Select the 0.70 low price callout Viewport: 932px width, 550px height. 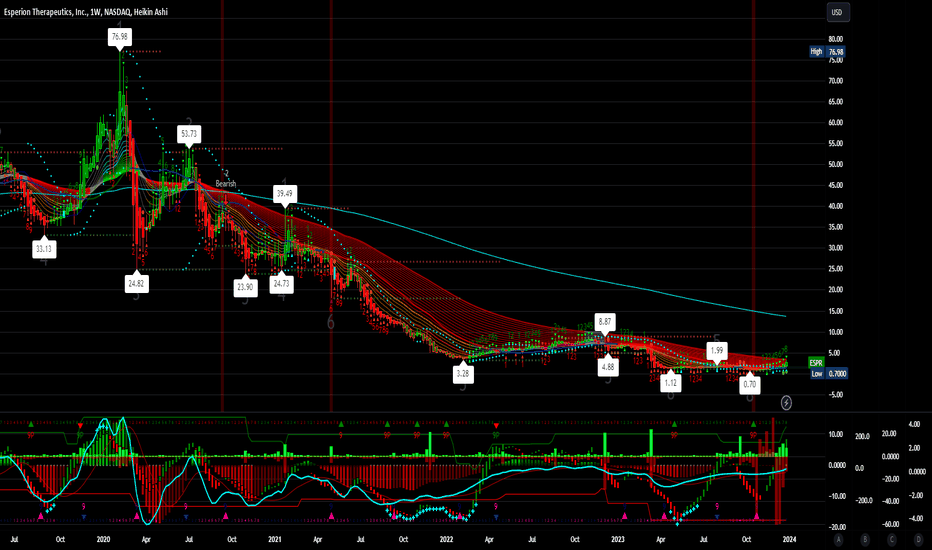pyautogui.click(x=750, y=384)
